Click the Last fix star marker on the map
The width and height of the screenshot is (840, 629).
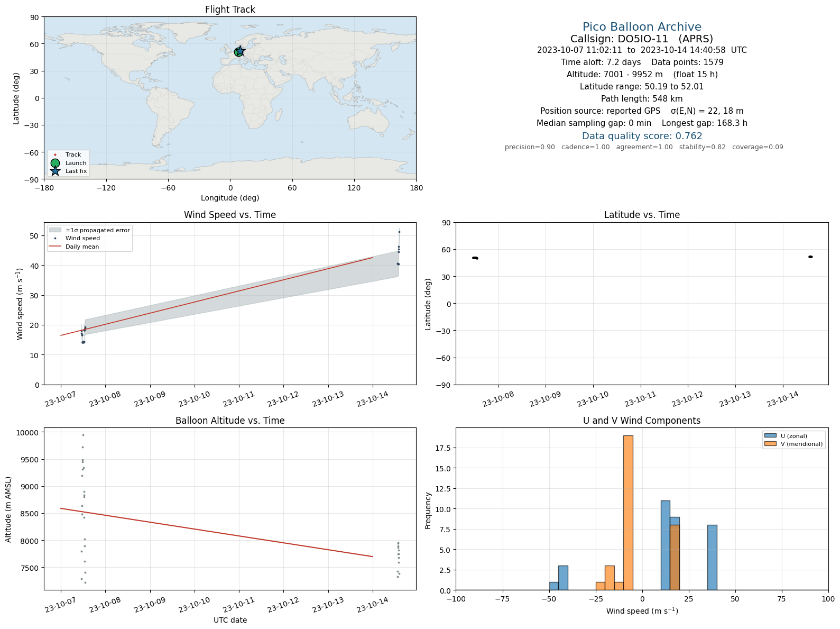tap(240, 51)
